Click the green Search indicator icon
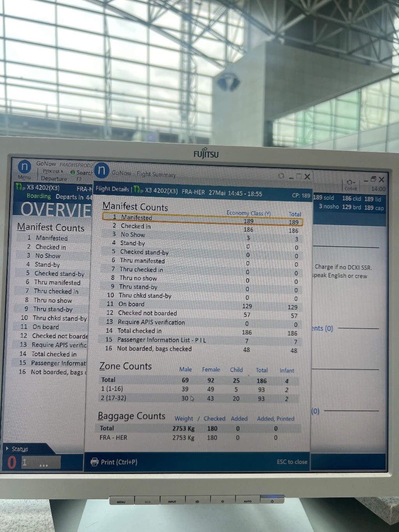Screen dimensions: 399x532 [73, 172]
